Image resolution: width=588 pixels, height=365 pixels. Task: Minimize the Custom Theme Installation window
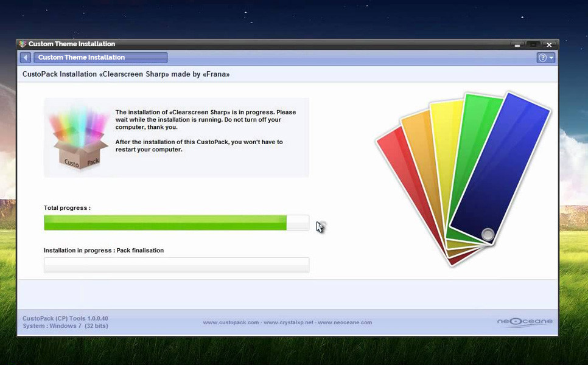[517, 44]
